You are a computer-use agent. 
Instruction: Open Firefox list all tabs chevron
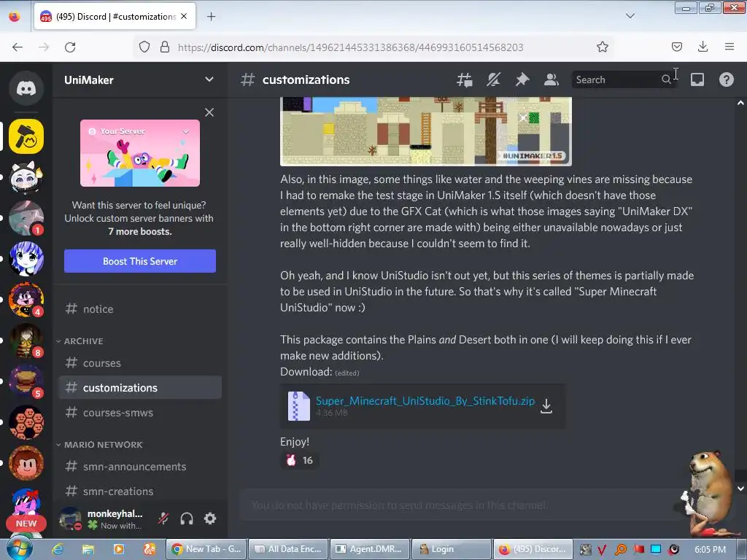pyautogui.click(x=630, y=16)
